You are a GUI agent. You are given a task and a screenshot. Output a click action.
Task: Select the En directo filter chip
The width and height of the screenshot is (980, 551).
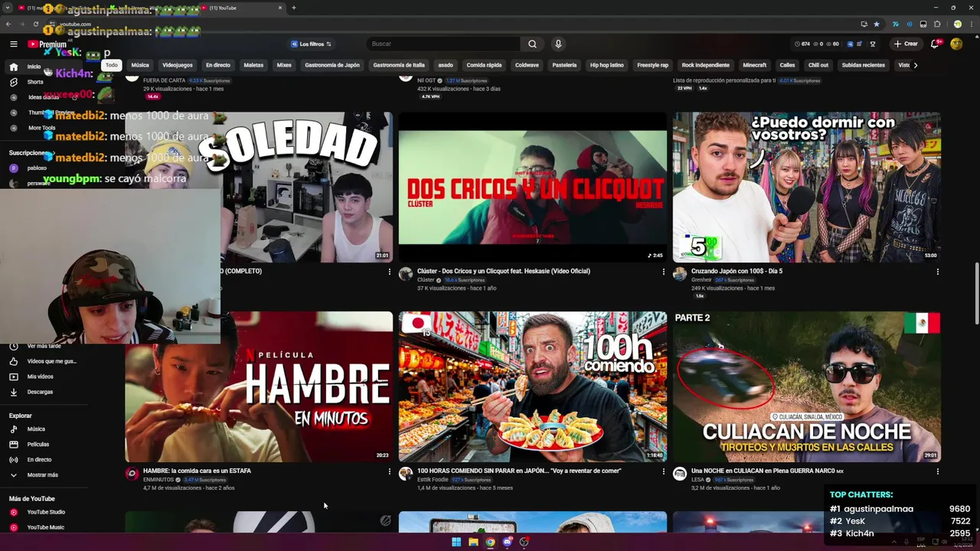(217, 65)
